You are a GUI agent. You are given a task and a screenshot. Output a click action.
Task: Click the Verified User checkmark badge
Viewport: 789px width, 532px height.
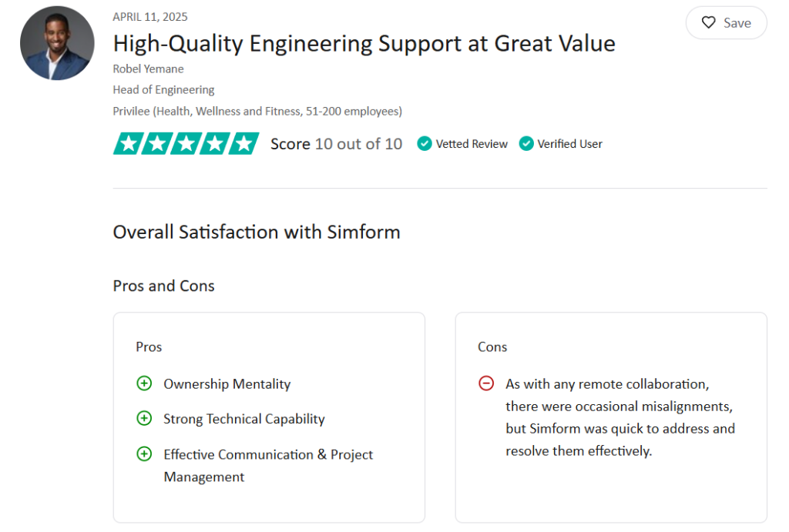pos(527,144)
